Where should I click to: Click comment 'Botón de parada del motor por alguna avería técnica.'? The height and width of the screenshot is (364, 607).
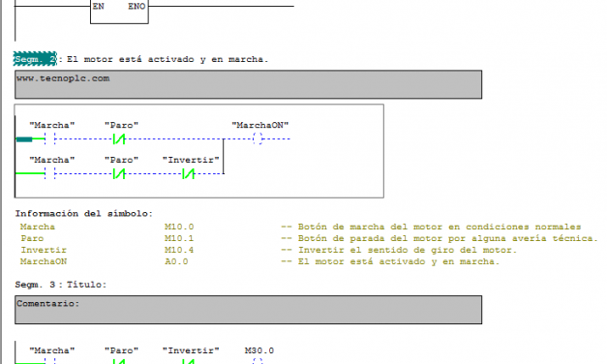tap(448, 238)
